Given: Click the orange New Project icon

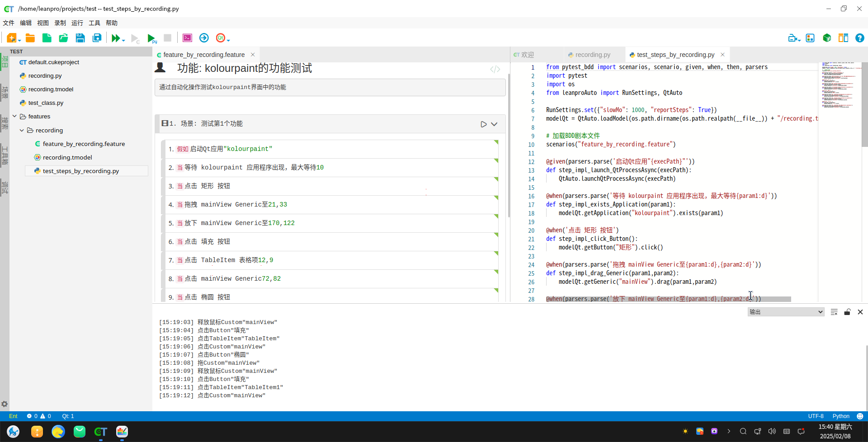Looking at the screenshot, I should [11, 38].
